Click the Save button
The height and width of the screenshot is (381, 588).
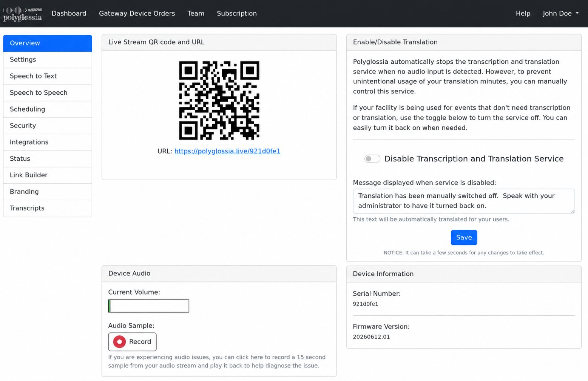464,238
